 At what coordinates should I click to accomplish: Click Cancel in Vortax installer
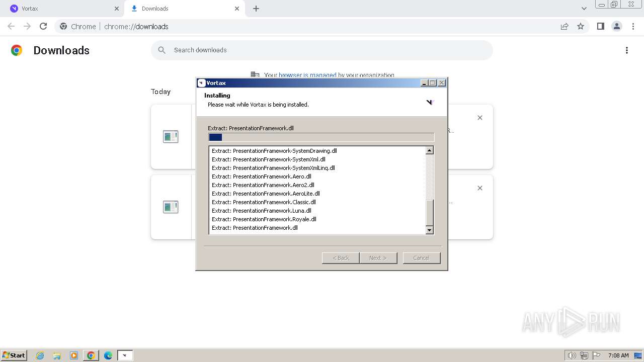(422, 258)
